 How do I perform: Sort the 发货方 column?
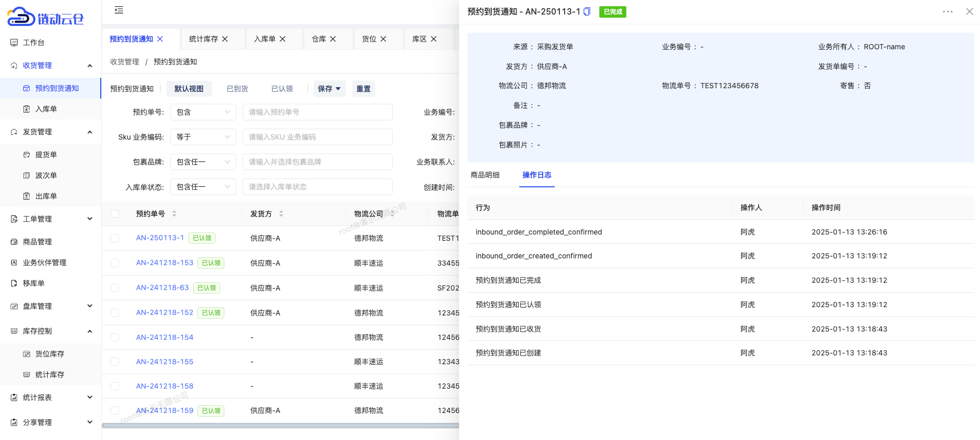[x=281, y=213]
